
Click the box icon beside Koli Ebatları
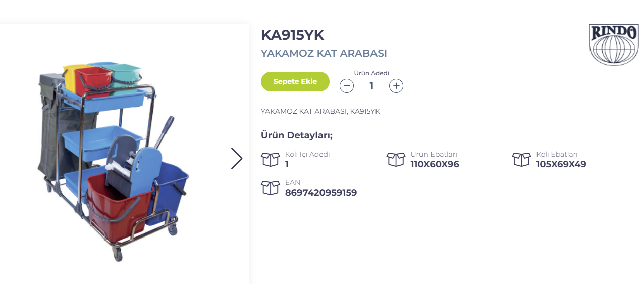[521, 159]
